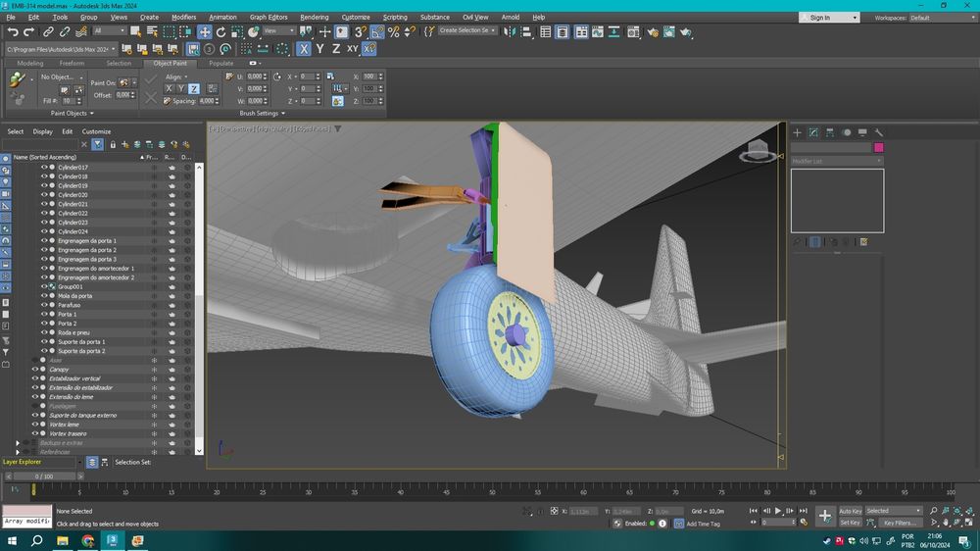980x551 pixels.
Task: Toggle visibility of Roda e pneu
Action: coord(44,332)
